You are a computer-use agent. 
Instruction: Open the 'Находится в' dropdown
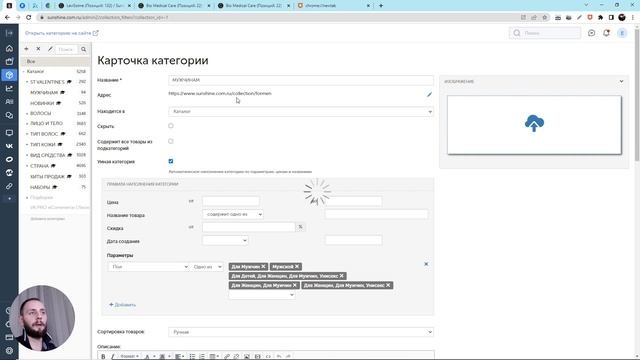[x=301, y=111]
